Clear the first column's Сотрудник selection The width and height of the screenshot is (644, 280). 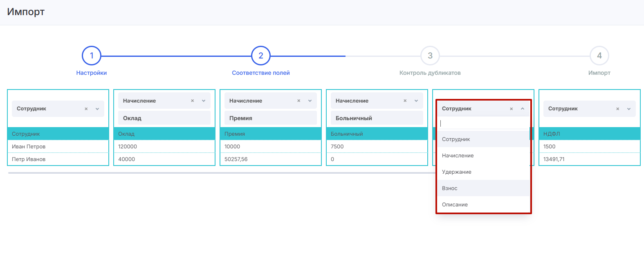pyautogui.click(x=86, y=109)
